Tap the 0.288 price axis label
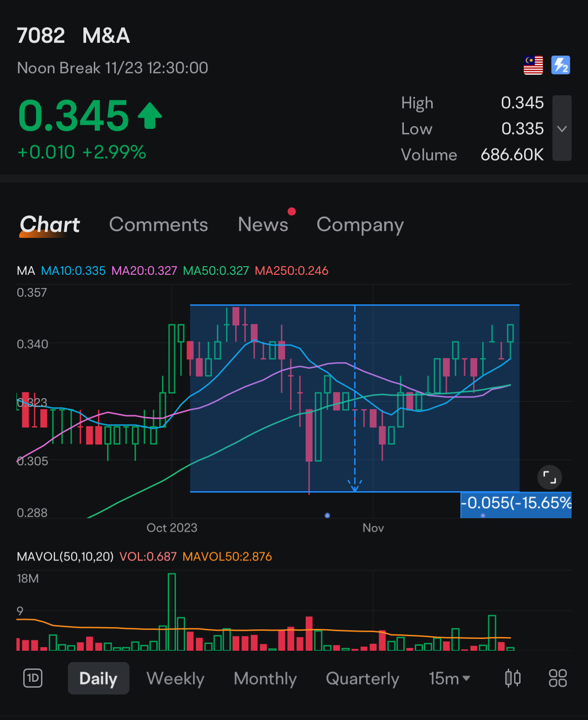Image resolution: width=588 pixels, height=720 pixels. 32,513
